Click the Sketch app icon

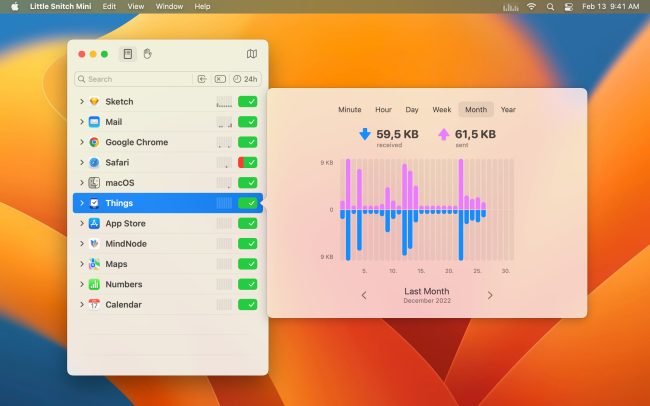pyautogui.click(x=94, y=102)
